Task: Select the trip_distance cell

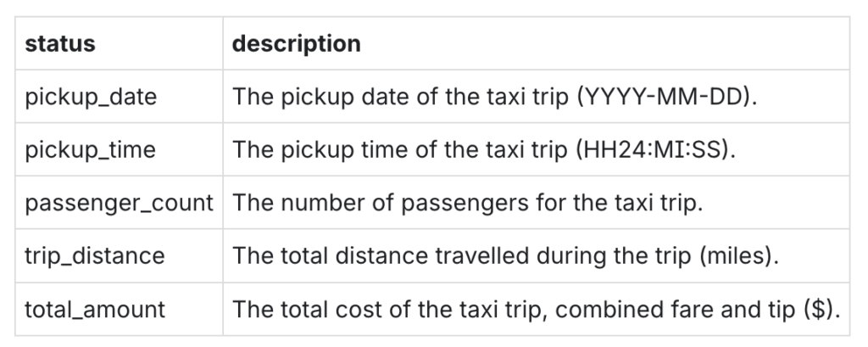Action: [95, 257]
